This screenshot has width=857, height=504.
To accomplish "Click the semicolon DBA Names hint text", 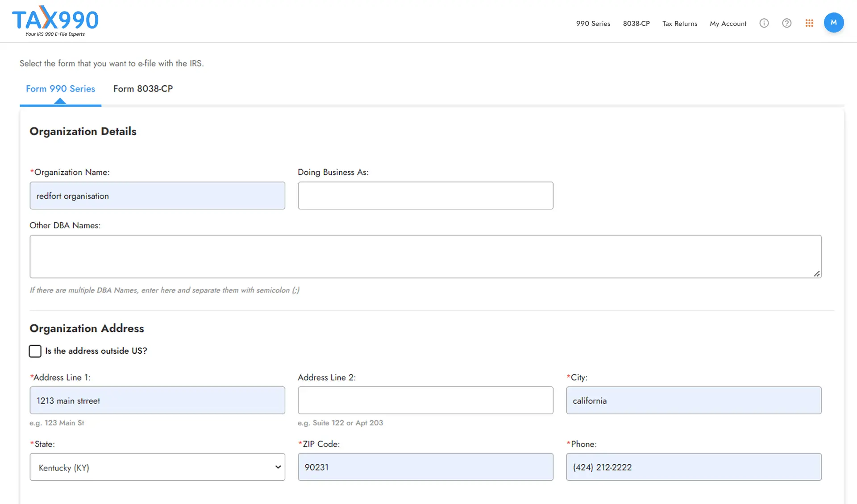I will (x=164, y=290).
